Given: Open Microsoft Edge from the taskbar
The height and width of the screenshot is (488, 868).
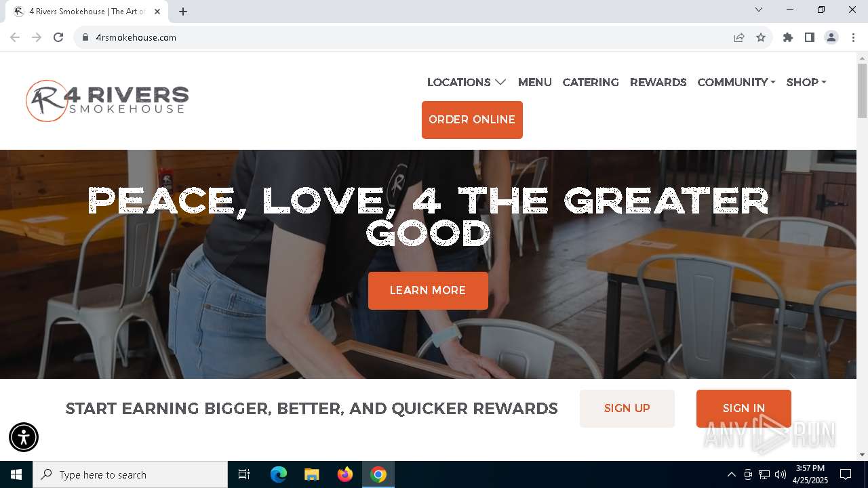Looking at the screenshot, I should 279,474.
